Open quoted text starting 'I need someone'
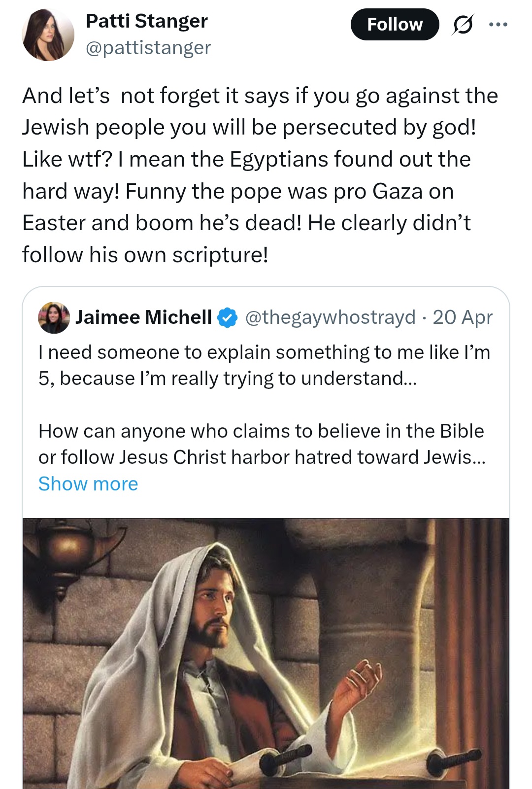This screenshot has height=789, width=532. point(265,365)
